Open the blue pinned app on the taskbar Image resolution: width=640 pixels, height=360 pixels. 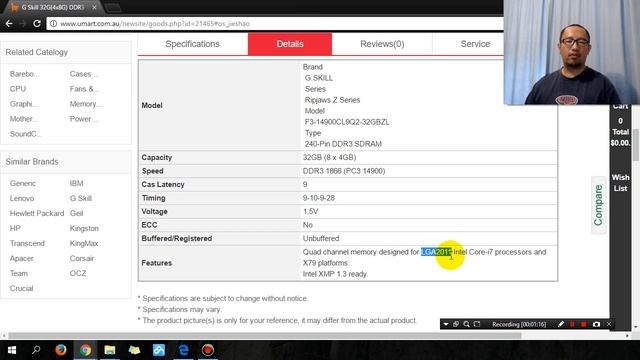click(x=159, y=350)
